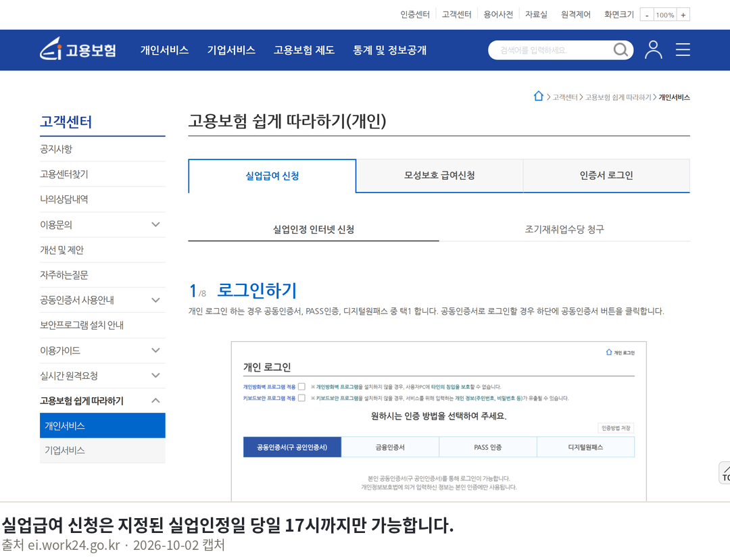Switch to 조기재취업수당 청구 subtab
The height and width of the screenshot is (560, 730).
point(564,229)
